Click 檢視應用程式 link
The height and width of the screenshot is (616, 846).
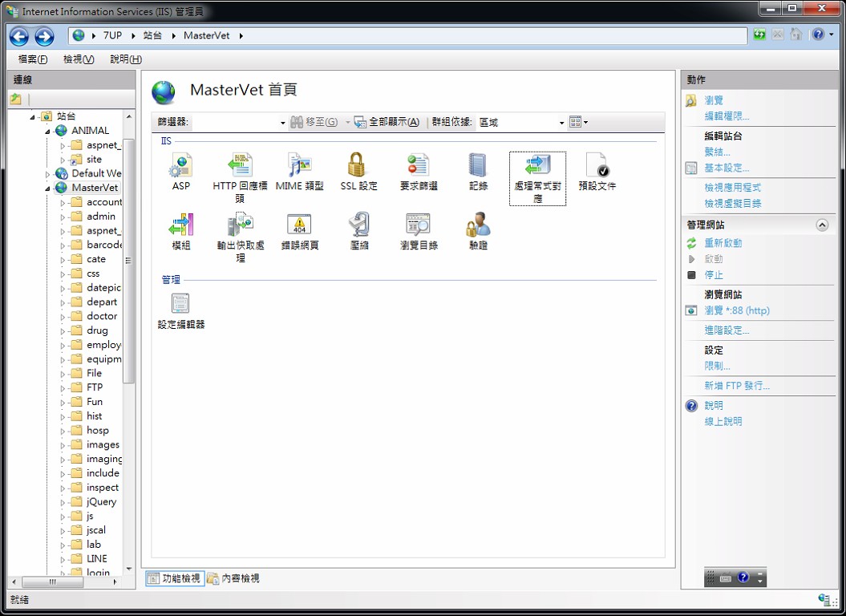(733, 188)
